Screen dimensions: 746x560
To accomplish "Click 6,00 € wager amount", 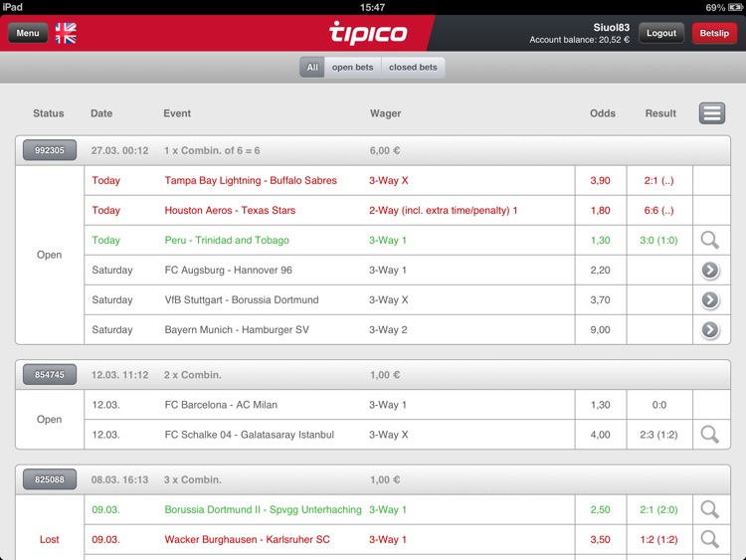I will pos(385,150).
